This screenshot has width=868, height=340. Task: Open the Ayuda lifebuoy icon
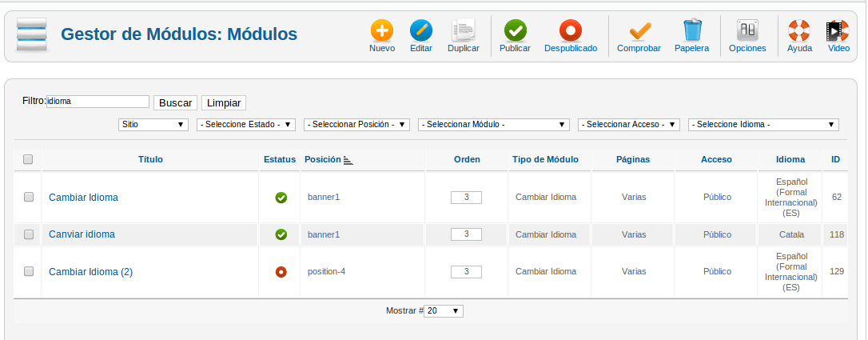(x=799, y=30)
